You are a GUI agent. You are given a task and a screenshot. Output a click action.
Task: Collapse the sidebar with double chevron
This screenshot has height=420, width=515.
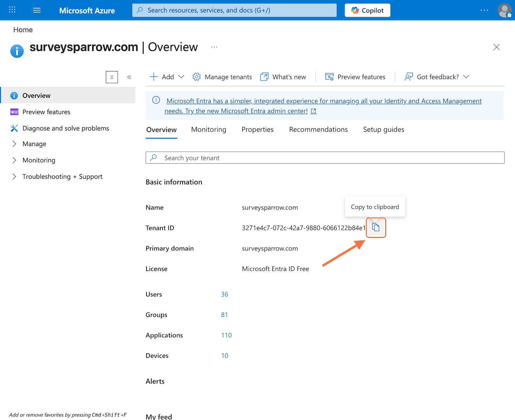[x=129, y=77]
